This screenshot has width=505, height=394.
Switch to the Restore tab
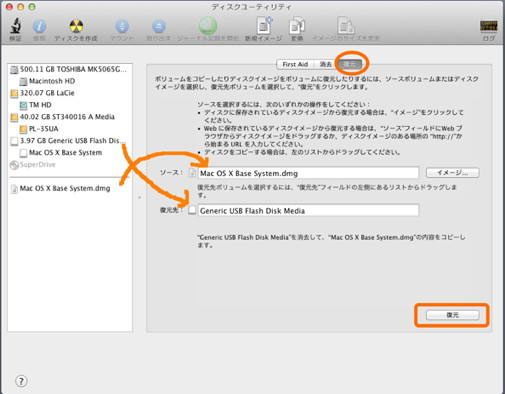click(x=351, y=64)
